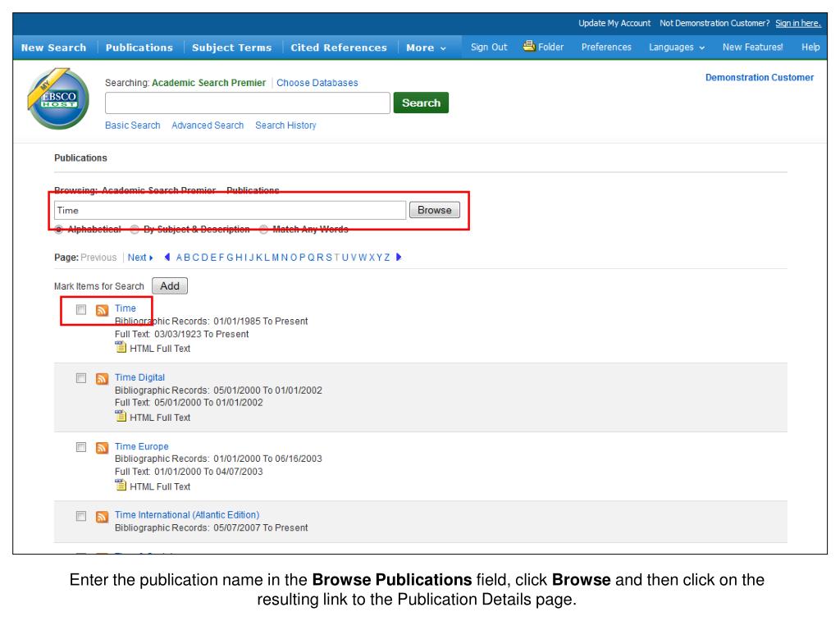Image resolution: width=840 pixels, height=630 pixels.
Task: Open Subject Terms in the navigation bar
Action: click(x=232, y=48)
